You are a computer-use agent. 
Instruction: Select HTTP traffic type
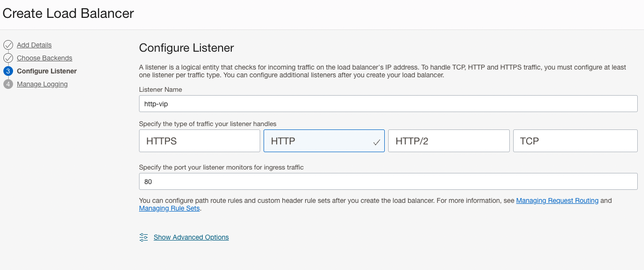(324, 141)
